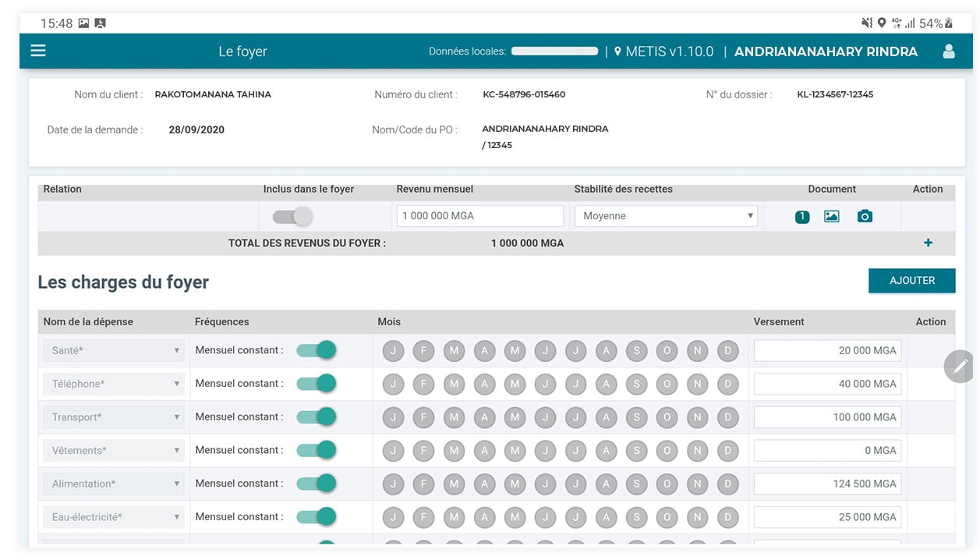Open Stabilité des recettes dropdown Moyenne
980x560 pixels.
coord(666,216)
